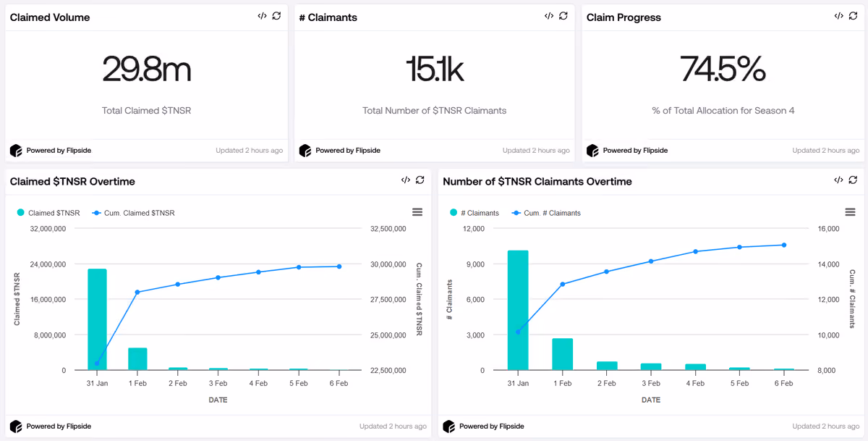Open embed code for Claimed $TNSR Overtime chart
This screenshot has height=441, width=868.
(x=406, y=180)
